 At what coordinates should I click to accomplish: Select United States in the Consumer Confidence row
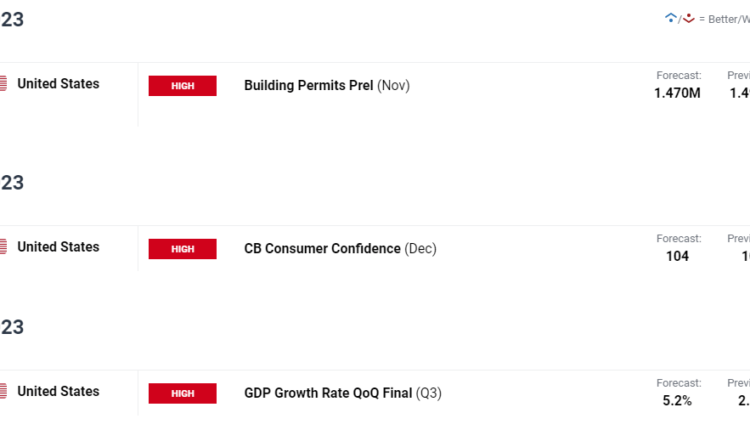click(58, 247)
